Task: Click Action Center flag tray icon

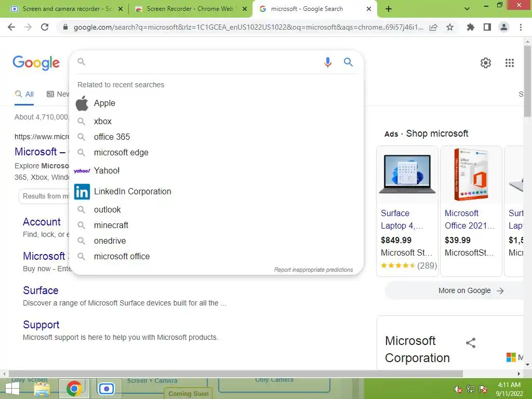Action: [x=483, y=389]
